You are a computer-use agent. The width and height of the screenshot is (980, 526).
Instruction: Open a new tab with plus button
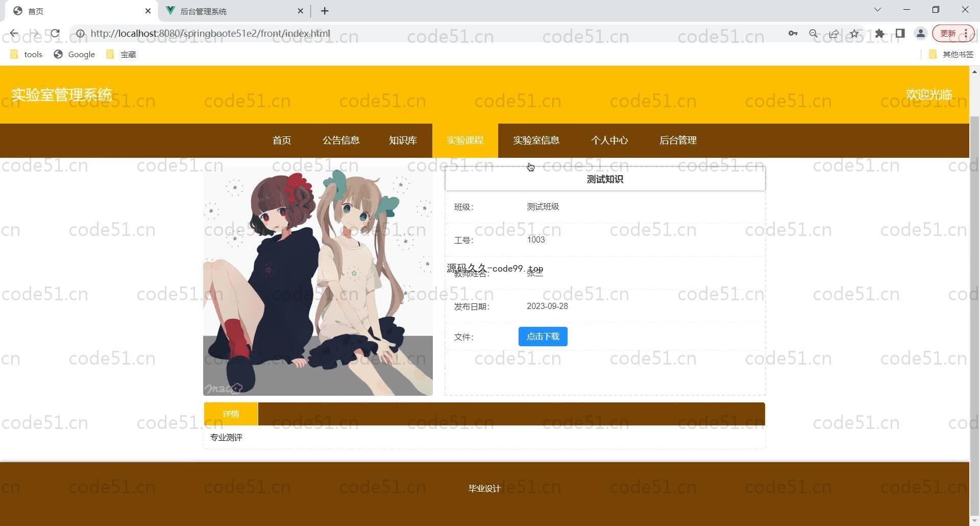(325, 11)
